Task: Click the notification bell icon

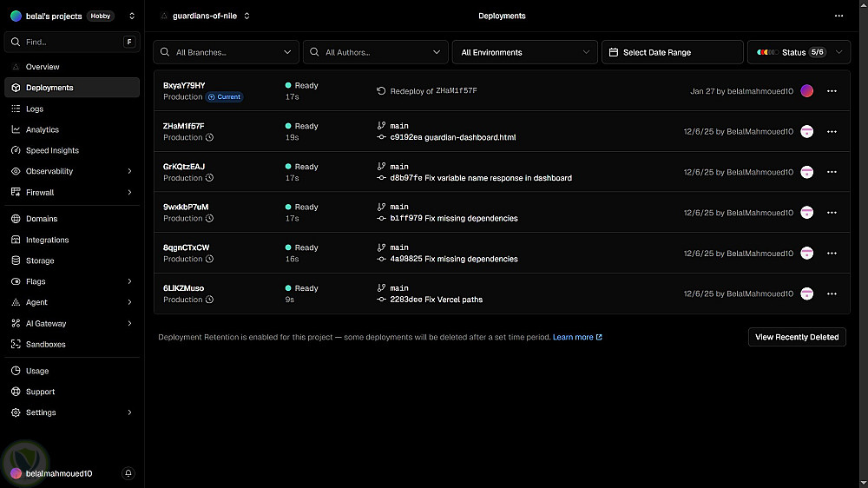Action: click(x=128, y=473)
